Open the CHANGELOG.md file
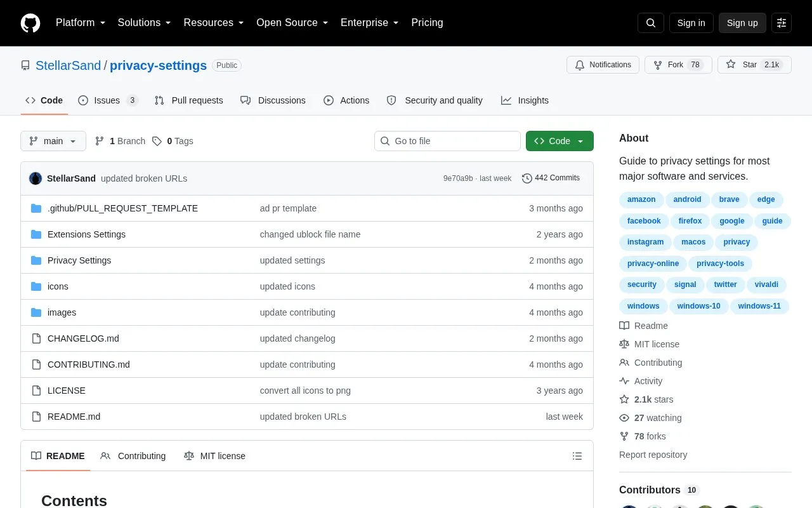Image resolution: width=812 pixels, height=508 pixels. click(83, 338)
